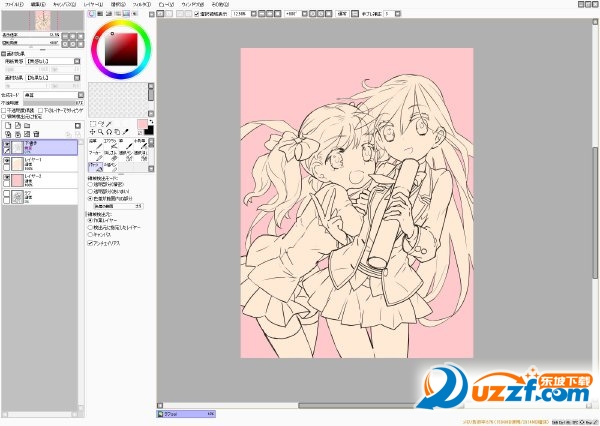The height and width of the screenshot is (426, 600).
Task: Adjust the 不透明度 layer opacity slider
Action: coord(53,103)
